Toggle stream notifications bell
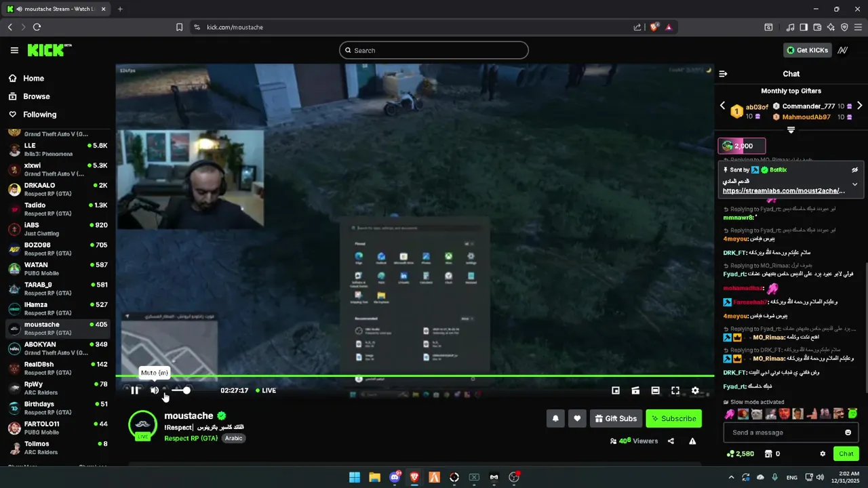The height and width of the screenshot is (488, 868). click(x=555, y=419)
